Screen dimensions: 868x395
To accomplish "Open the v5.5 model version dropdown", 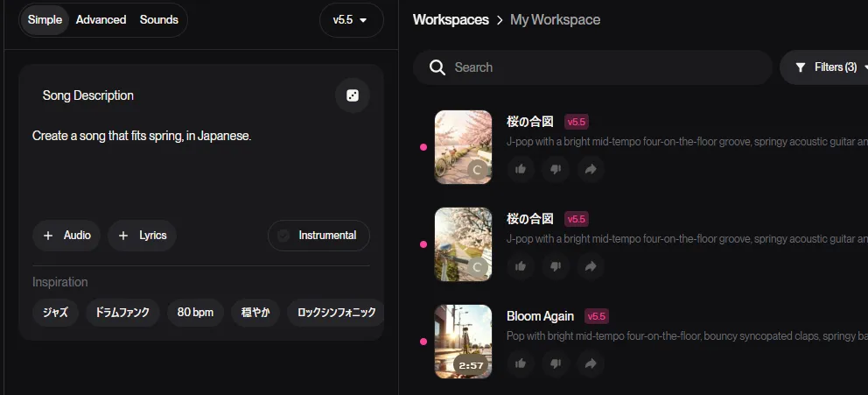I will (x=351, y=20).
